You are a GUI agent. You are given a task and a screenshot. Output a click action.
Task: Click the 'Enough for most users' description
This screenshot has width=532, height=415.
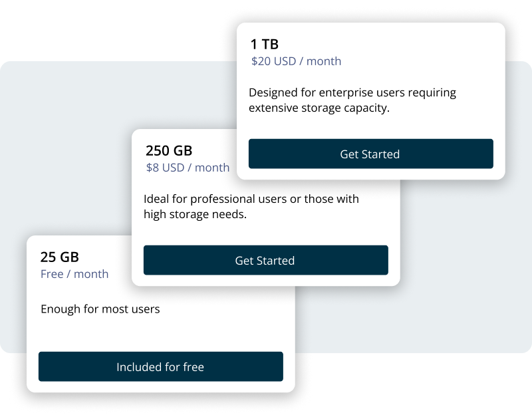[x=100, y=309]
